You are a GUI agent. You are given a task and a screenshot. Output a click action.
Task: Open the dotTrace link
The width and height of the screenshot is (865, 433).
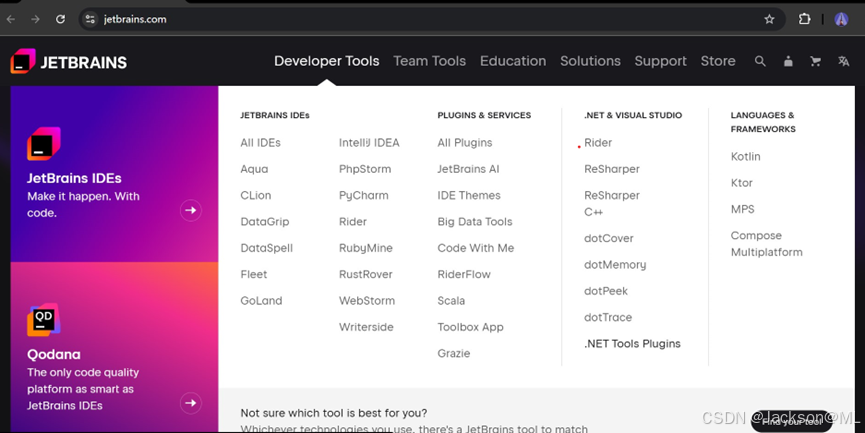coord(608,318)
